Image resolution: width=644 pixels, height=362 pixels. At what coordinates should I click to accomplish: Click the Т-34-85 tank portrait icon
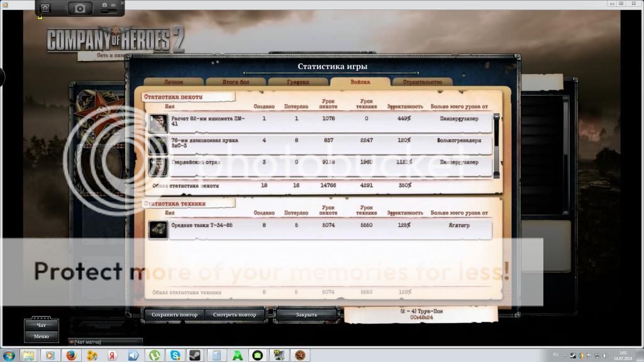[158, 229]
